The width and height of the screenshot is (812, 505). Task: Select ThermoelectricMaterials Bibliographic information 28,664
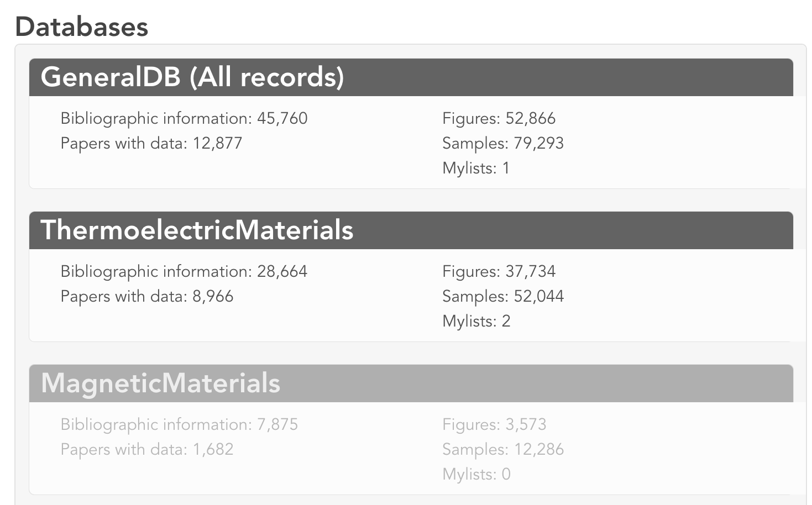tap(184, 271)
